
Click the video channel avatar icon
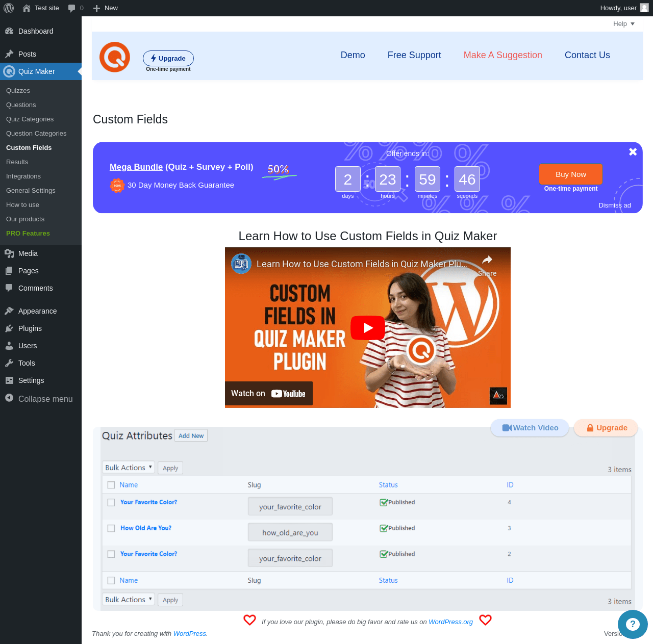(241, 264)
